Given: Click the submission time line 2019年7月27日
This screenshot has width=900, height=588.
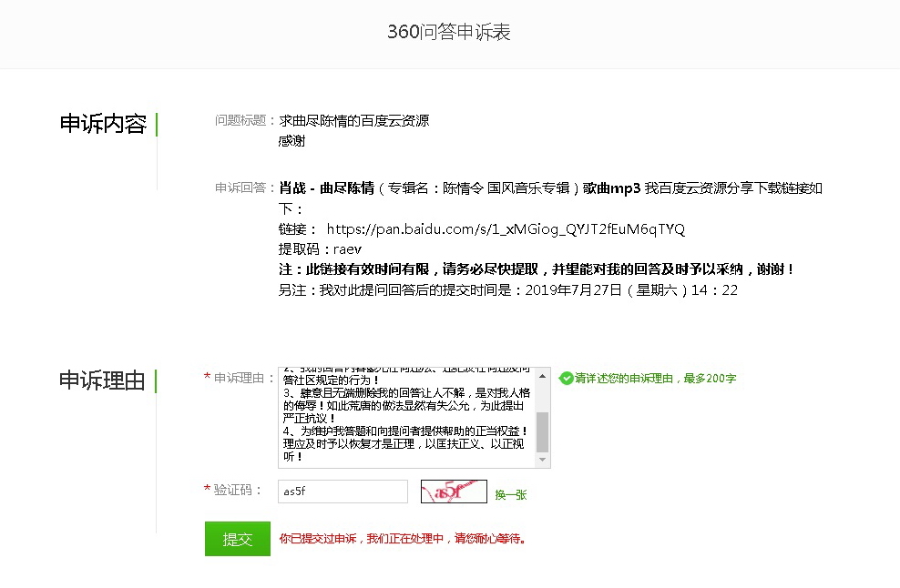Looking at the screenshot, I should [508, 289].
